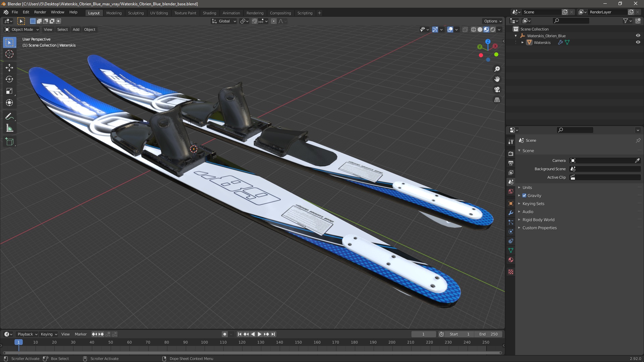Open the Modifier properties wrench tab
Viewport: 644px width, 362px height.
[x=511, y=213]
